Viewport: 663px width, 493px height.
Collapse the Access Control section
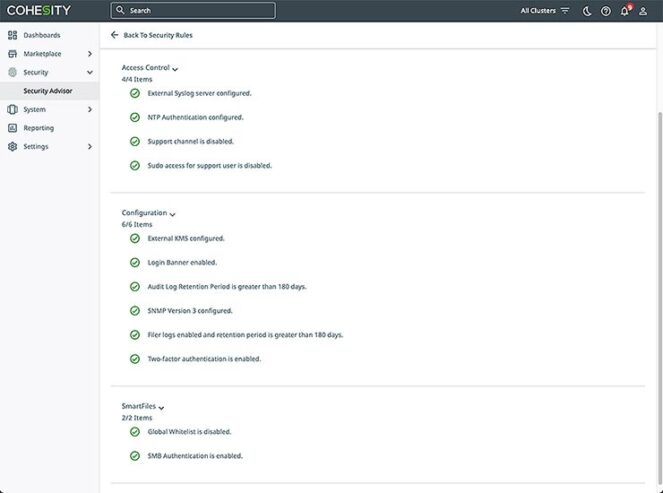tap(175, 69)
